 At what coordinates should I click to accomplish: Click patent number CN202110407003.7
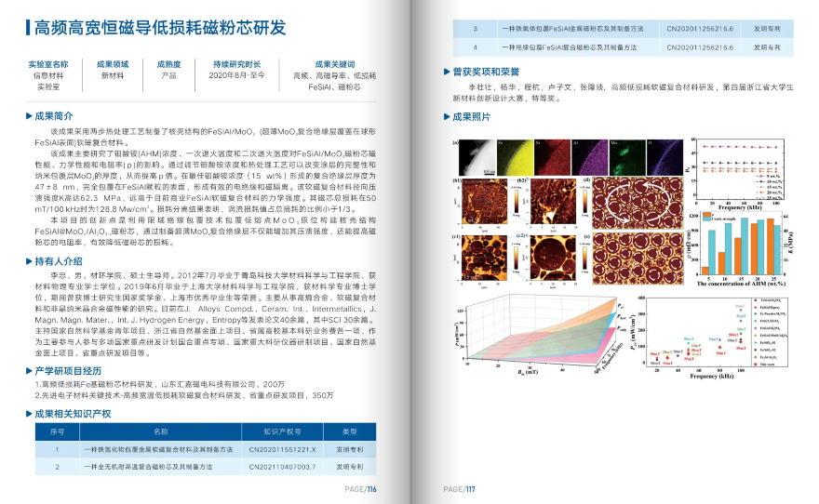[x=283, y=467]
